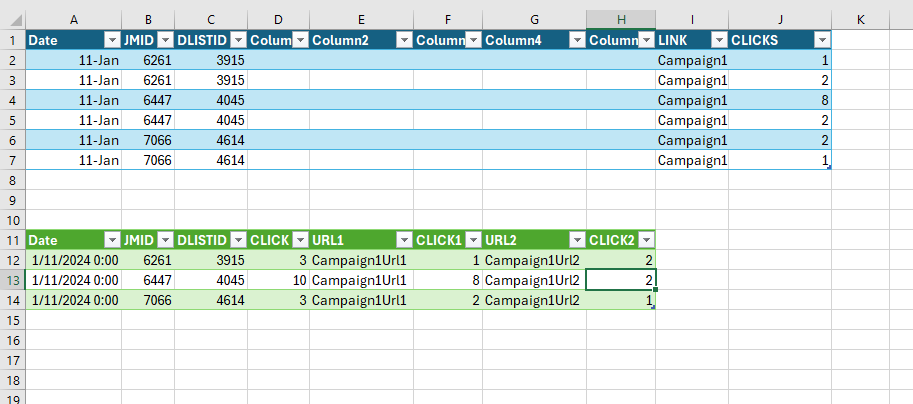Viewport: 913px width, 404px height.
Task: Open the JMID filter dropdown in row 1
Action: click(165, 40)
